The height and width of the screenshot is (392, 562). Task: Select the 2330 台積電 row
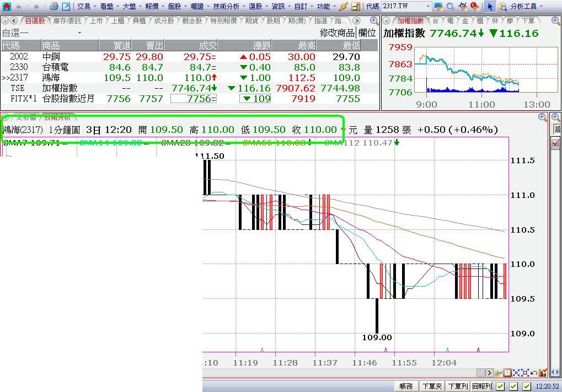pos(190,67)
